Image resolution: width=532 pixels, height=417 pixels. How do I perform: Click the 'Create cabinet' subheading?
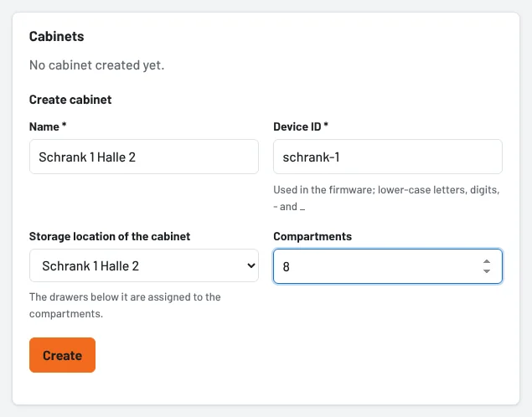70,100
